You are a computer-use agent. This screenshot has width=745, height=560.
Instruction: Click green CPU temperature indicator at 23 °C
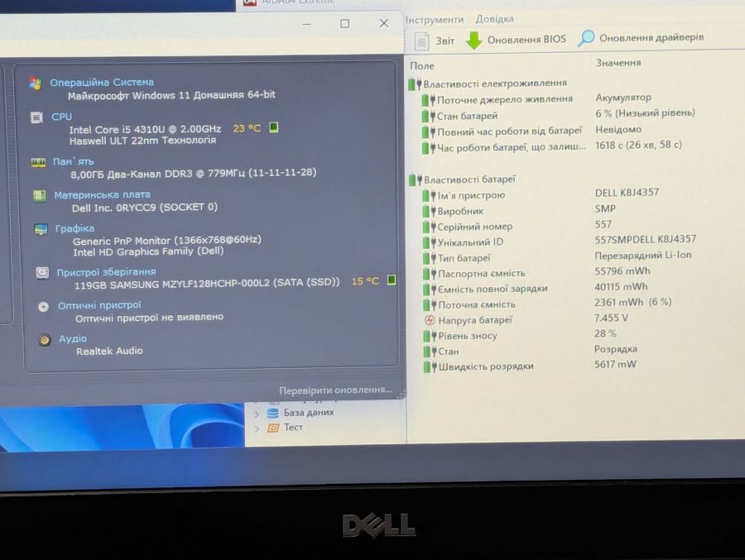point(274,127)
